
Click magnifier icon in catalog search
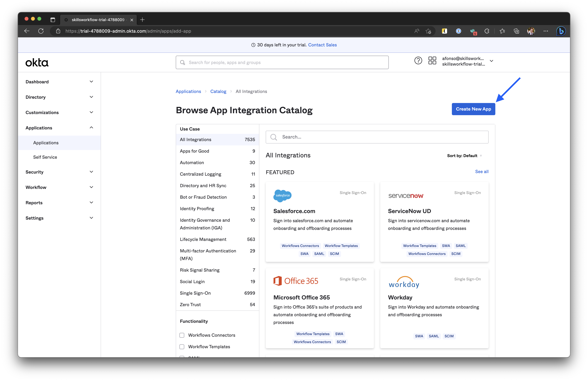(274, 137)
